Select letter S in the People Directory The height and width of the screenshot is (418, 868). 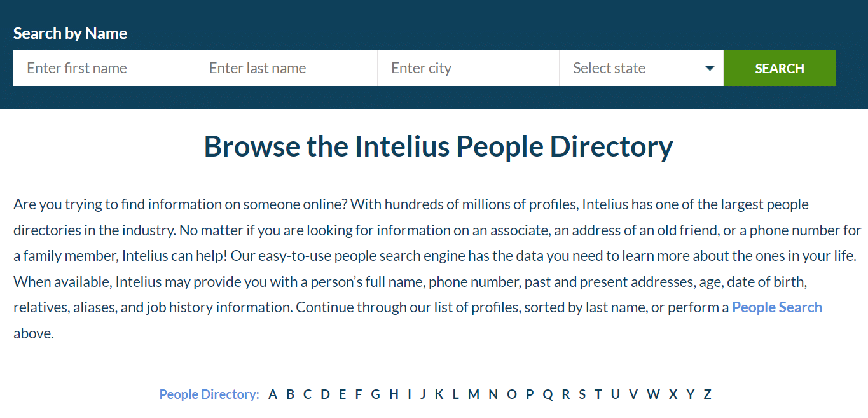[581, 394]
